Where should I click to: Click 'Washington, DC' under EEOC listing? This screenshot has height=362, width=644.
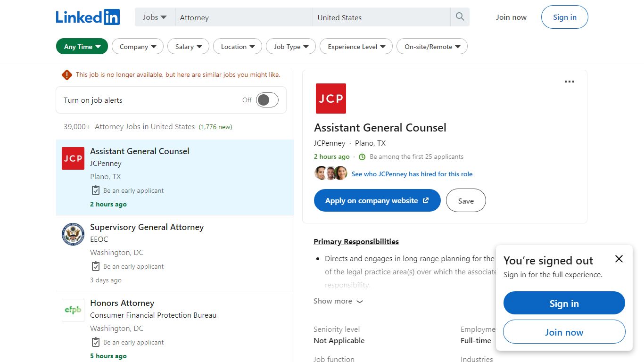(x=117, y=253)
